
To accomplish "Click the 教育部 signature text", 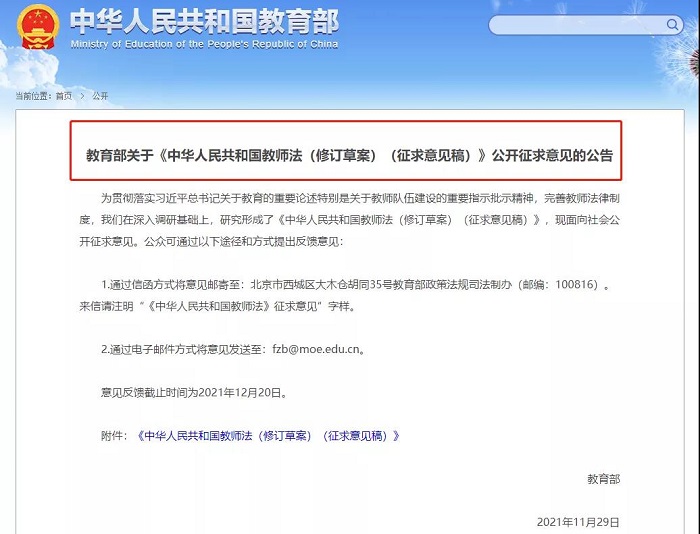I will tap(604, 479).
